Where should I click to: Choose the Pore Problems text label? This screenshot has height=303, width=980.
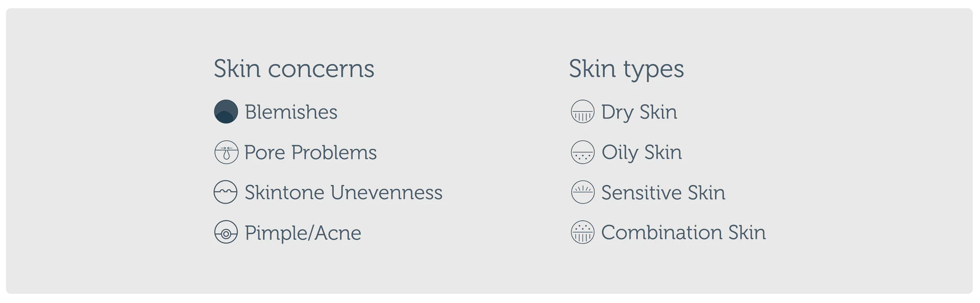pos(310,152)
